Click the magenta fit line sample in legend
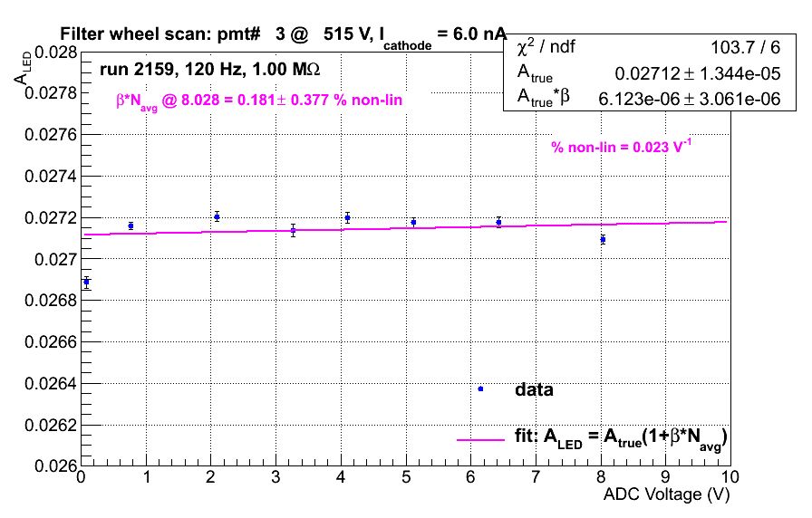The height and width of the screenshot is (518, 812). pyautogui.click(x=480, y=440)
